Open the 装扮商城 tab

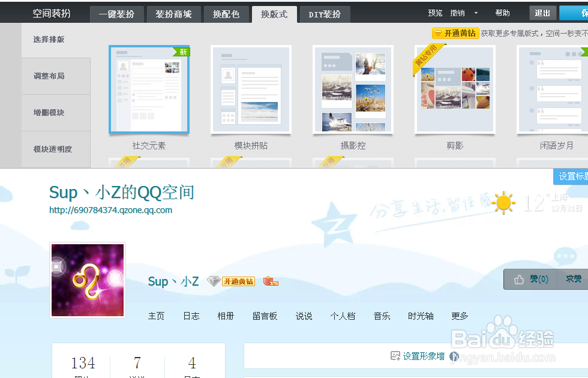[x=173, y=14]
